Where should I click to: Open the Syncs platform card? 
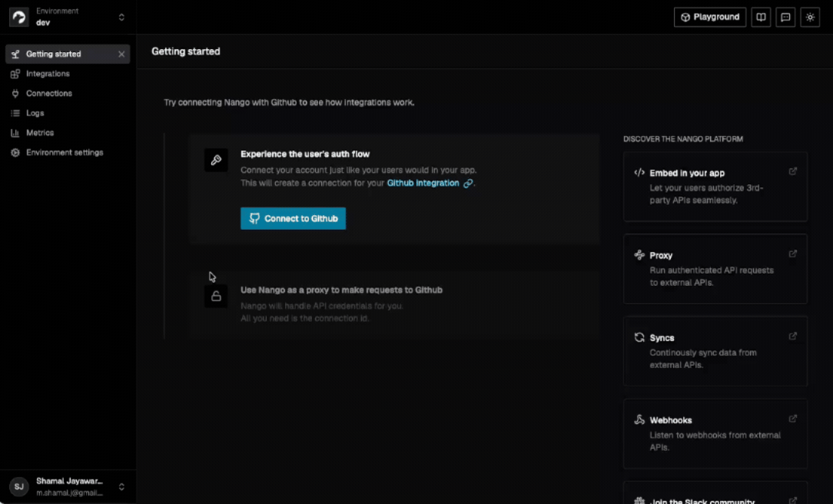coord(715,351)
